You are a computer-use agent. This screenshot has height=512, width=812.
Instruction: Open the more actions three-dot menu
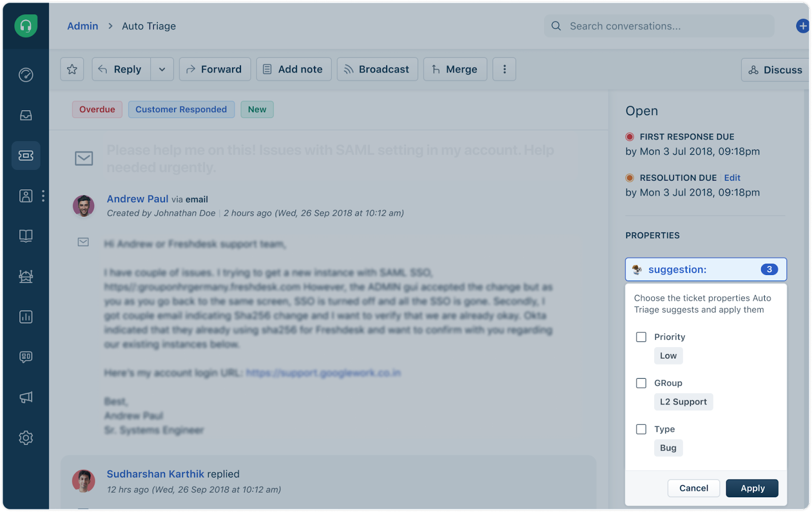click(504, 70)
